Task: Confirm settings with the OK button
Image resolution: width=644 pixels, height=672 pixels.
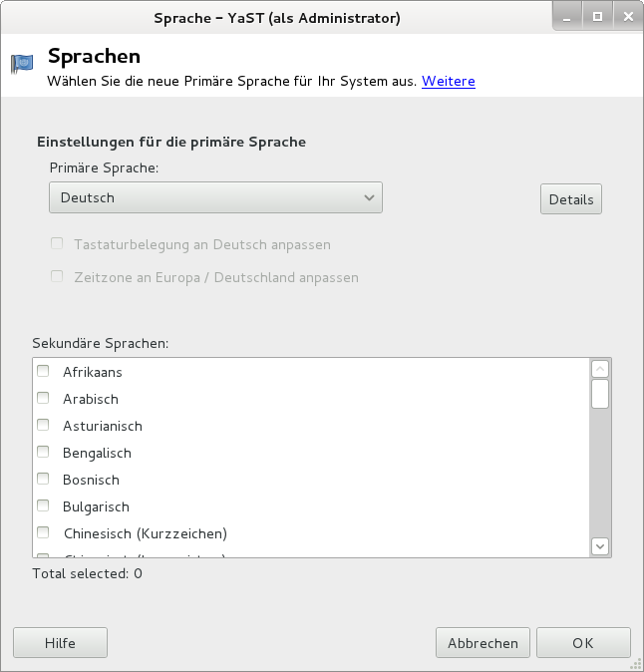Action: (583, 643)
